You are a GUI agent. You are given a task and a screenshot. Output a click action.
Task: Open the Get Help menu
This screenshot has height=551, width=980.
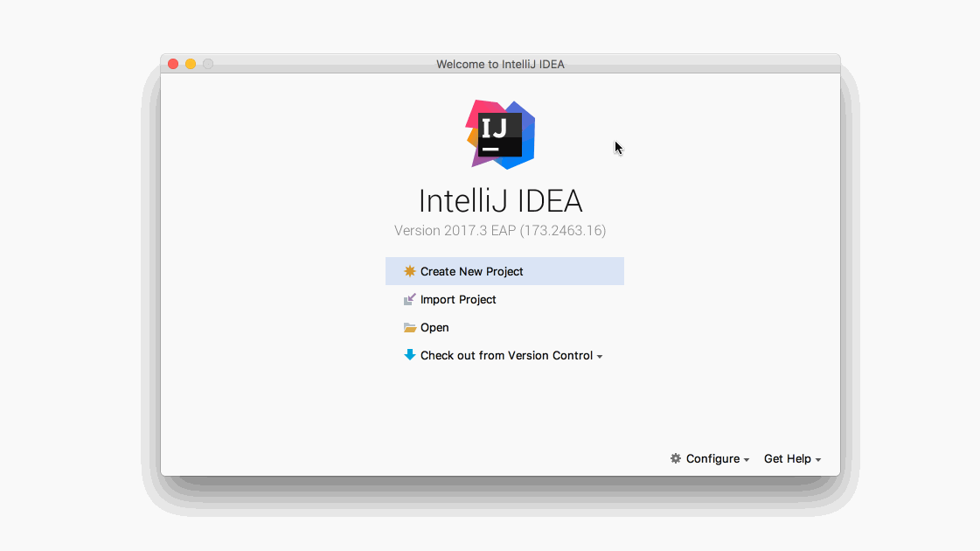tap(788, 458)
